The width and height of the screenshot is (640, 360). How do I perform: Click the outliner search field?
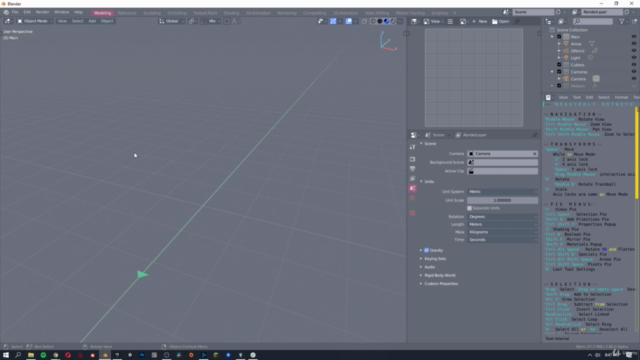tap(593, 21)
